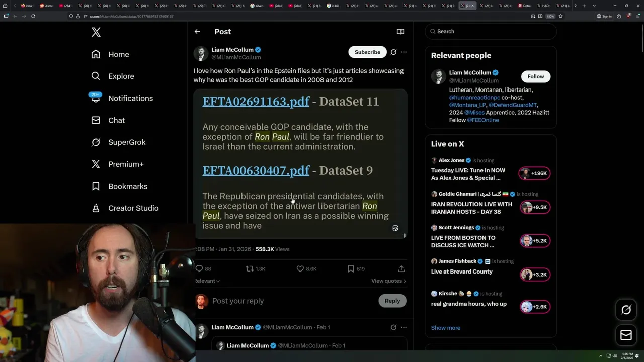
Task: Click the taskbar clock showing 4:56 PM
Action: pyautogui.click(x=627, y=356)
